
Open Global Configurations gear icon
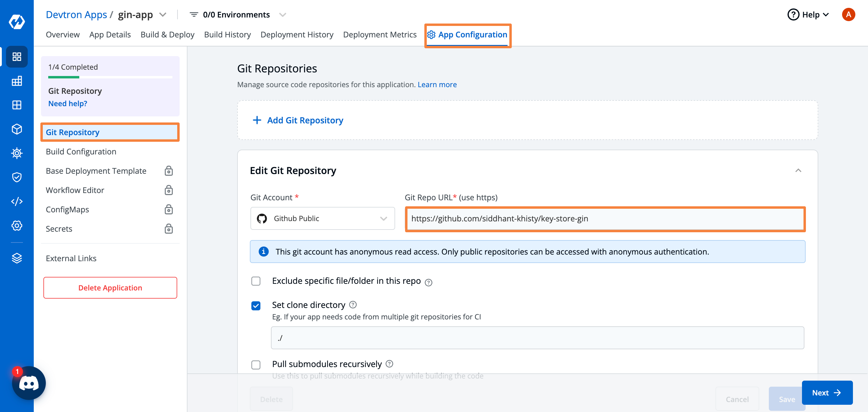coord(17,226)
